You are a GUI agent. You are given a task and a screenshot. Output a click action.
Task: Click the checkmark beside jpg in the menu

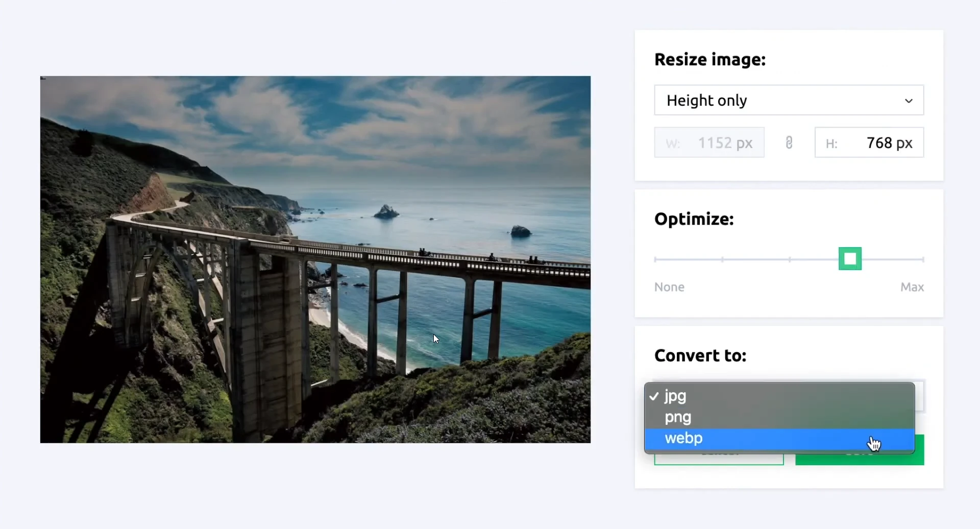point(655,396)
